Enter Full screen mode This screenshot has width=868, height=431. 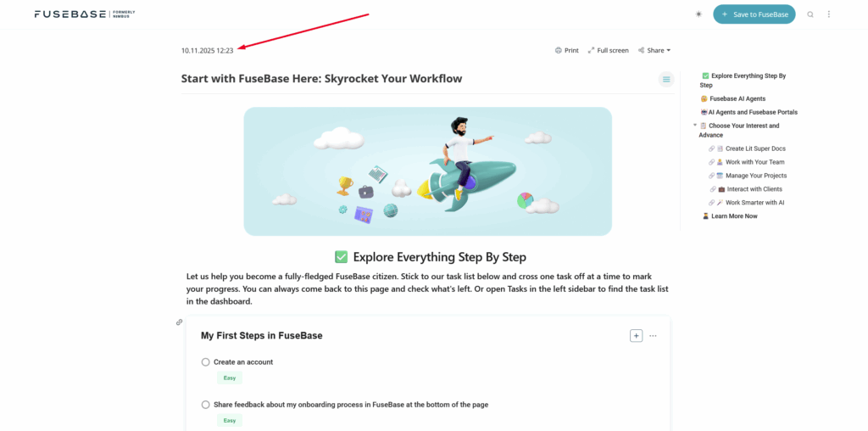(608, 51)
